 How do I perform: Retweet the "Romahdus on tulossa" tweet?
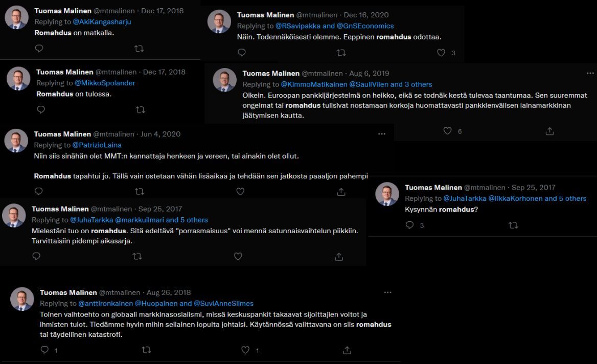point(141,109)
